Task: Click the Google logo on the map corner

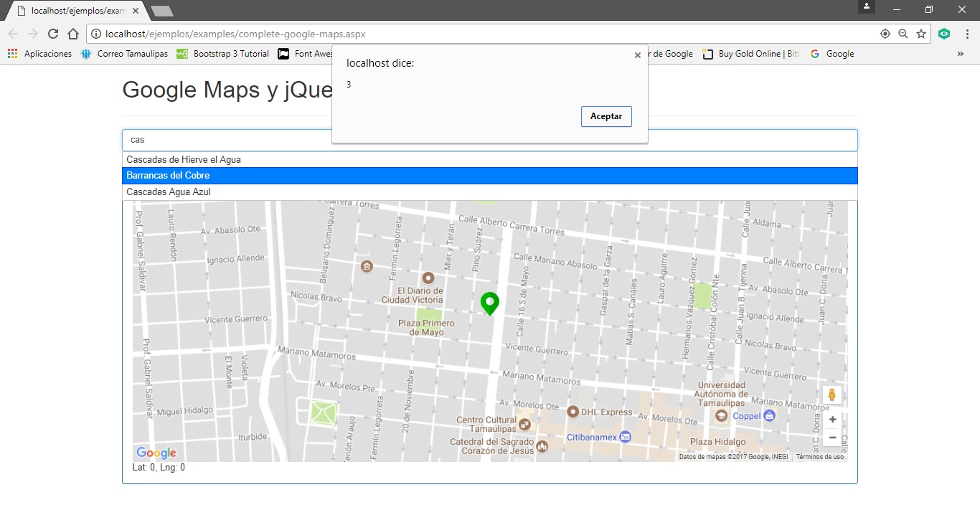Action: (155, 452)
